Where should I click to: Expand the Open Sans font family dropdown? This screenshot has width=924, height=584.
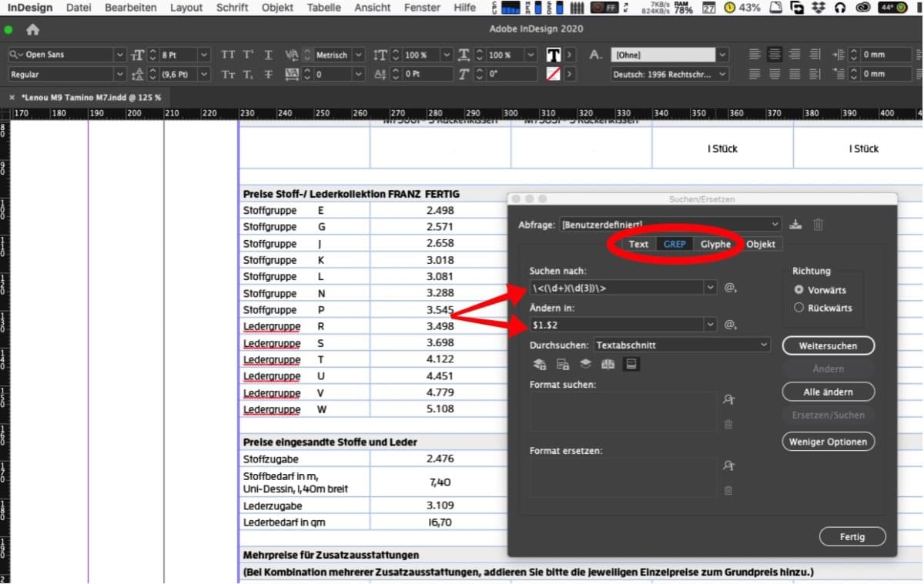119,55
